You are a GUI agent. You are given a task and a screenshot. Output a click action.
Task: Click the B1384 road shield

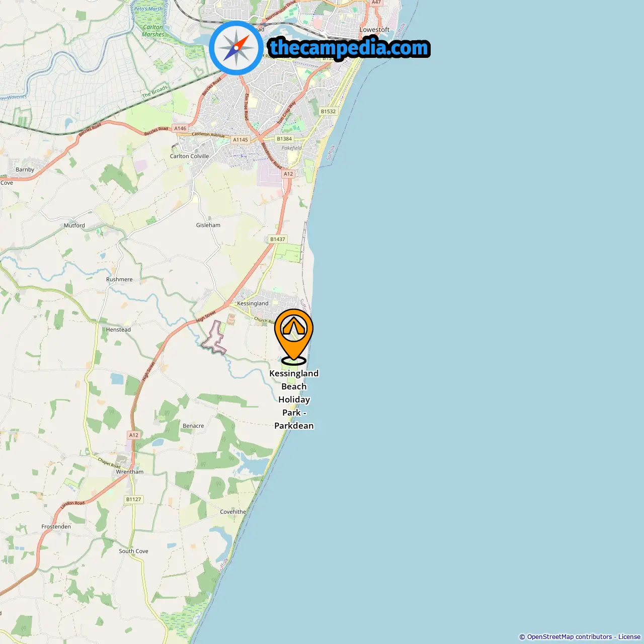[x=284, y=139]
